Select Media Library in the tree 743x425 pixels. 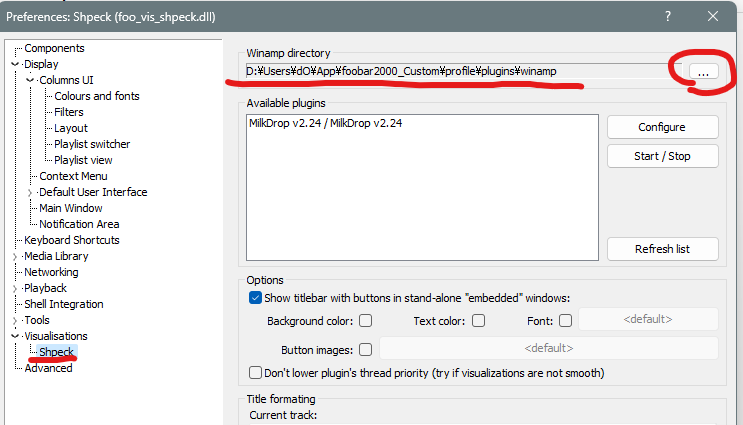(x=56, y=256)
